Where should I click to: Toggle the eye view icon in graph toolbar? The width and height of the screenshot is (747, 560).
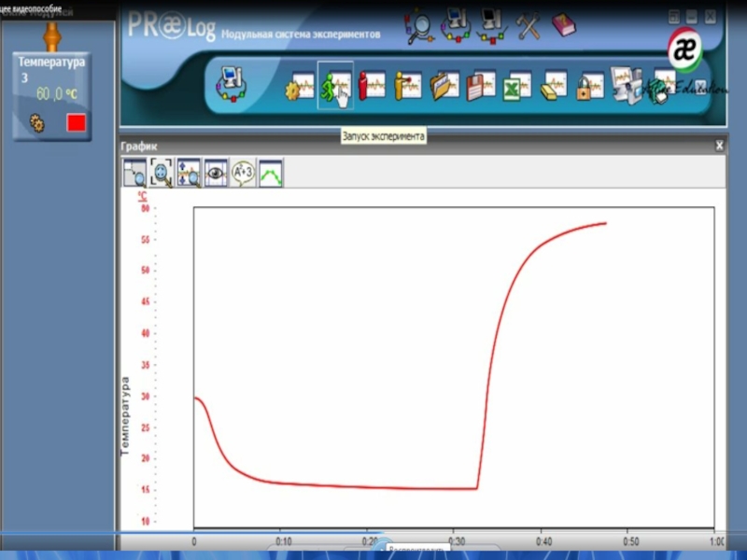click(216, 173)
